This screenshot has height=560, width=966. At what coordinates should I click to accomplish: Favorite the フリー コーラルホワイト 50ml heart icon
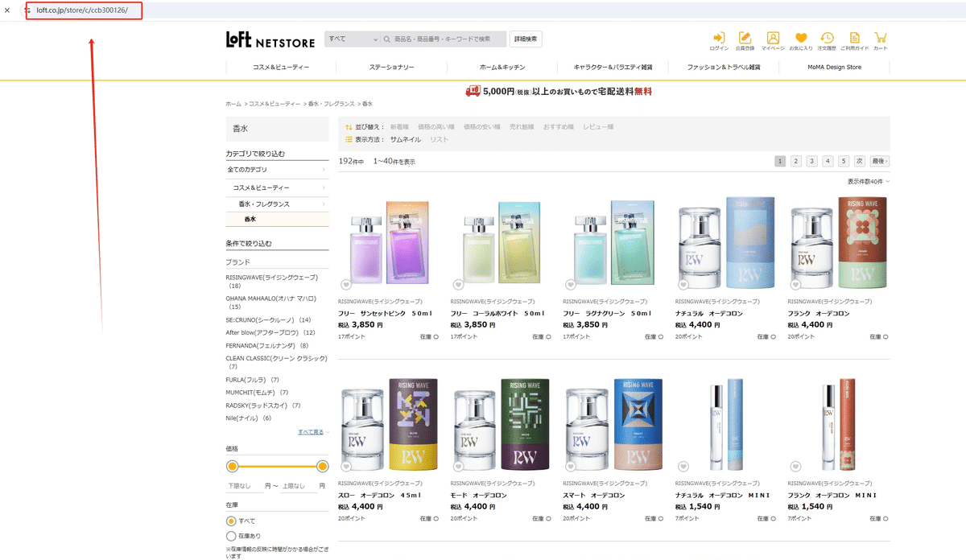457,284
